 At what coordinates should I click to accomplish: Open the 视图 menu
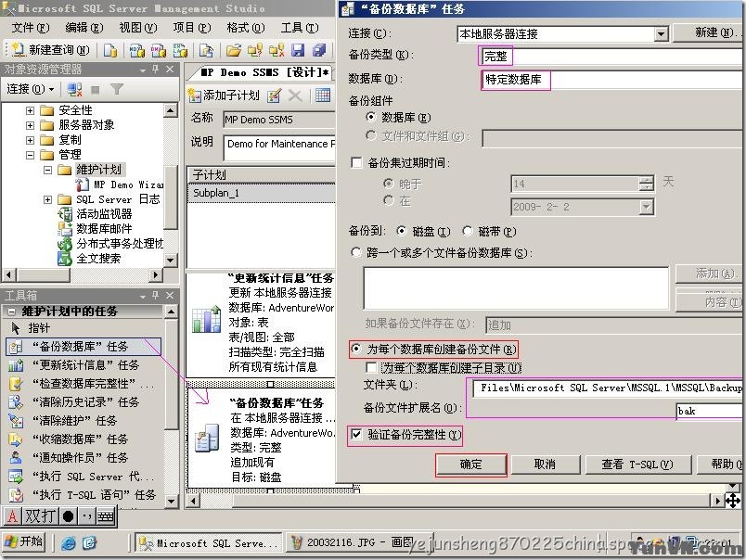pos(138,28)
